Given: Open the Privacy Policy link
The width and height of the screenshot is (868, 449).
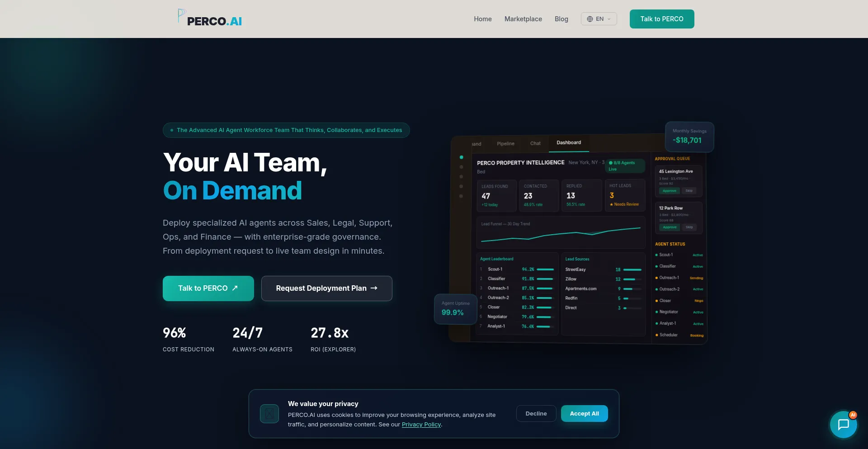Looking at the screenshot, I should pos(421,425).
